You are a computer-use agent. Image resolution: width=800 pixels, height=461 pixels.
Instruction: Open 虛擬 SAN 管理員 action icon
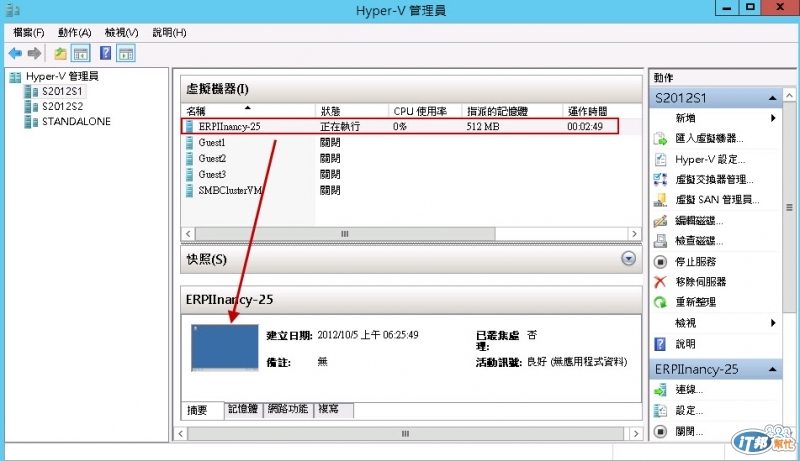[660, 200]
